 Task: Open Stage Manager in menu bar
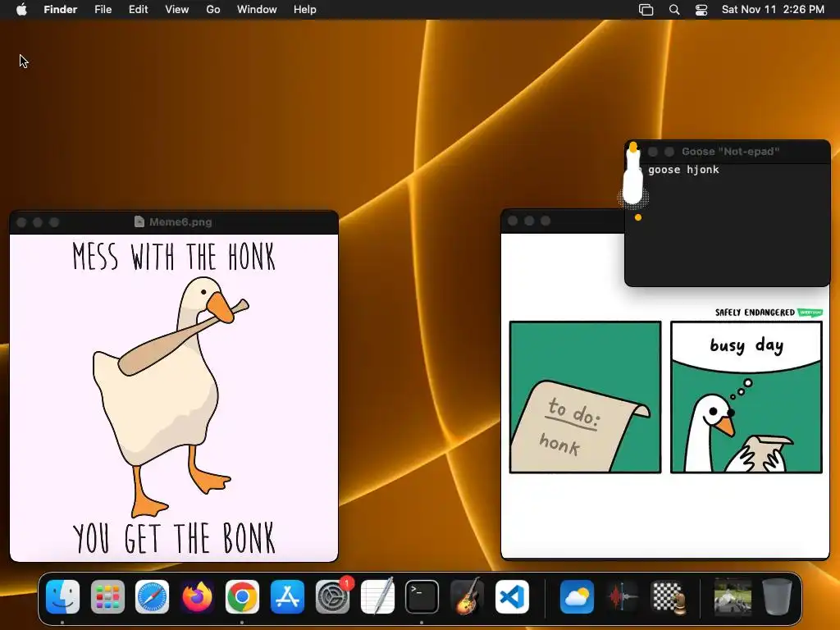646,10
